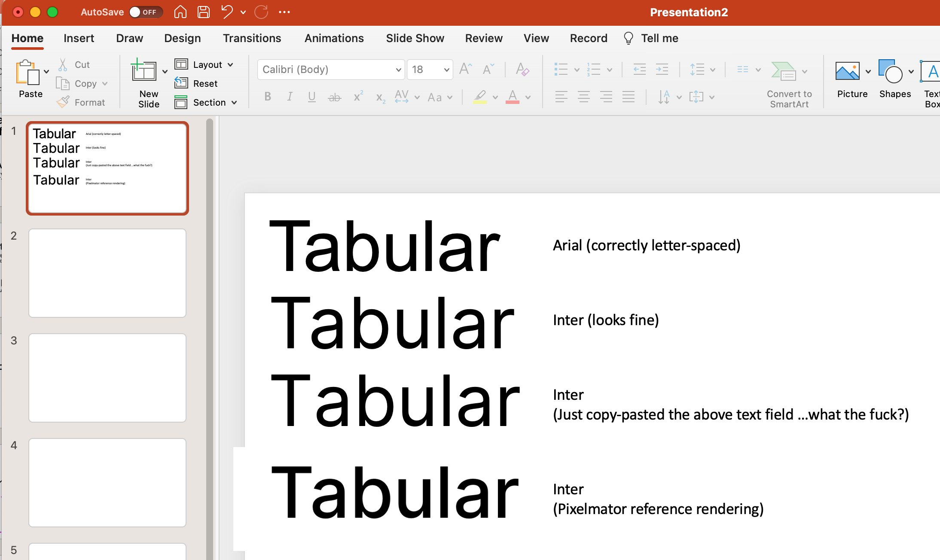Select slide 3 thumbnail
This screenshot has height=560, width=940.
(x=107, y=377)
